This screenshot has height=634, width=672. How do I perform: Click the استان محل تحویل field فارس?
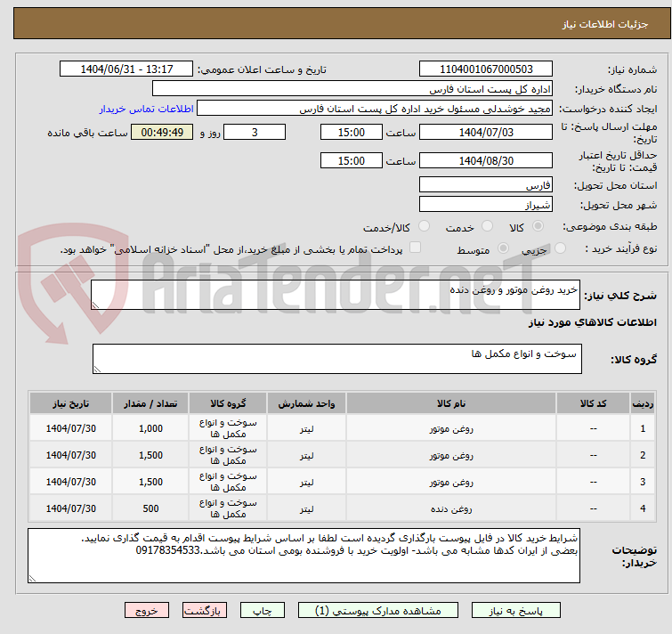[486, 184]
